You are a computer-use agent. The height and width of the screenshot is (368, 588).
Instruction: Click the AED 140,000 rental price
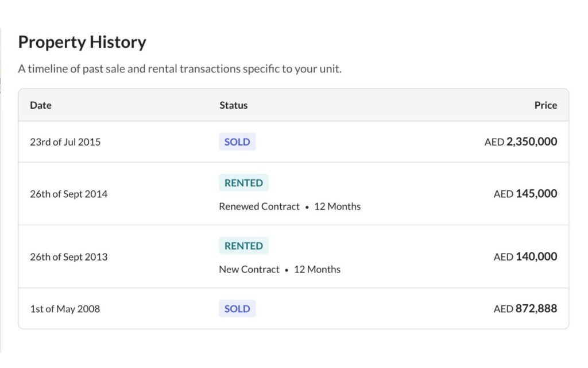524,257
